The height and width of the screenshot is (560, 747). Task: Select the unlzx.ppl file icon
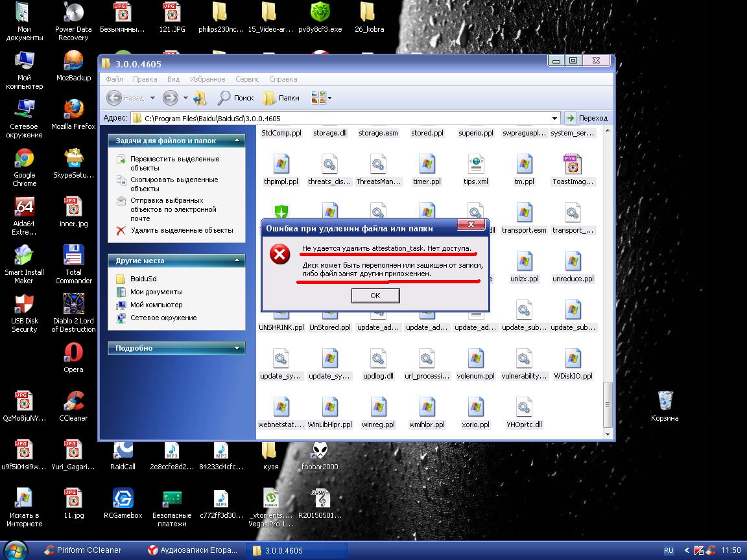point(524,261)
